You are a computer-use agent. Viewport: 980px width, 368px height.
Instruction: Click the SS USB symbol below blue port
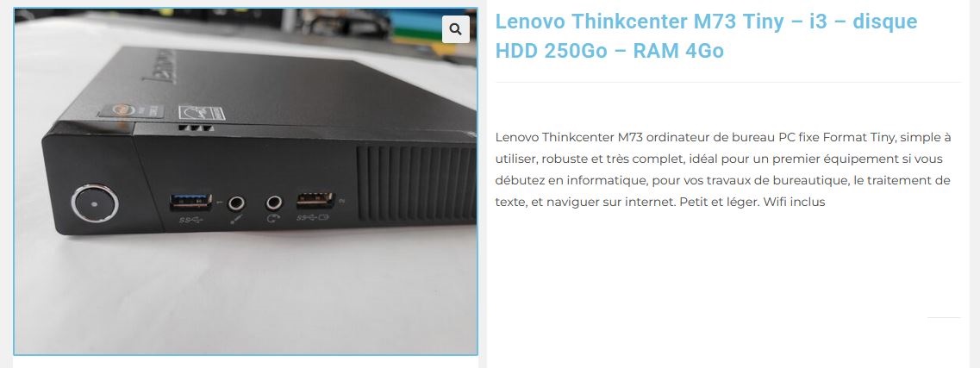[190, 220]
